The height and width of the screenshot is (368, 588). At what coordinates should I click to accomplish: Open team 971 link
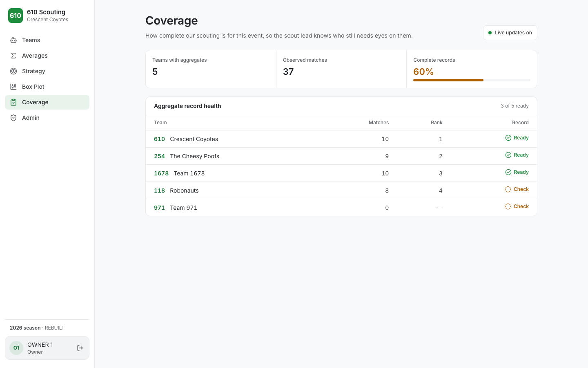(x=159, y=208)
